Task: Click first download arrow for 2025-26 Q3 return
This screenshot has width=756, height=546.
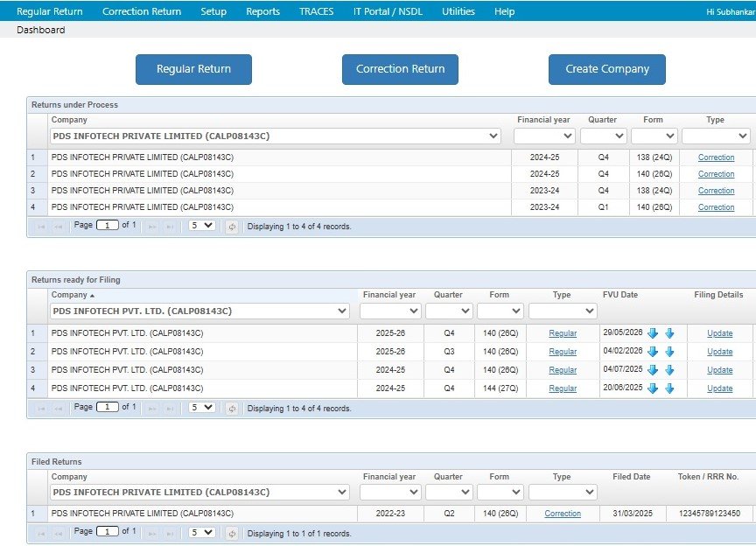Action: (x=653, y=352)
